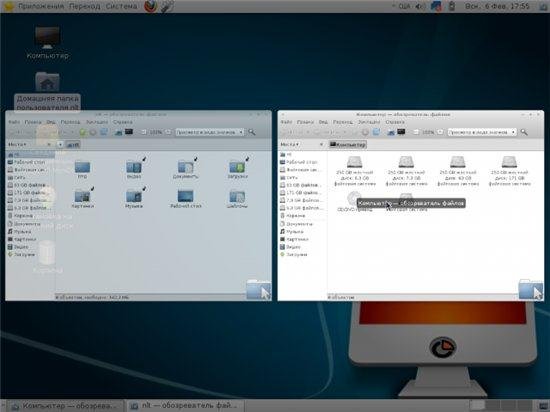The image size is (550, 412).
Task: Zoom in in the Компьютер window toolbar
Action: [441, 132]
